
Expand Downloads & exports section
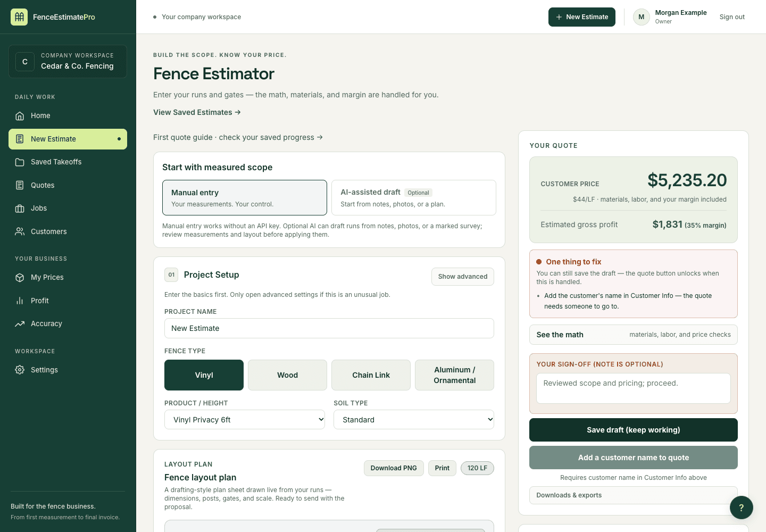tap(634, 495)
